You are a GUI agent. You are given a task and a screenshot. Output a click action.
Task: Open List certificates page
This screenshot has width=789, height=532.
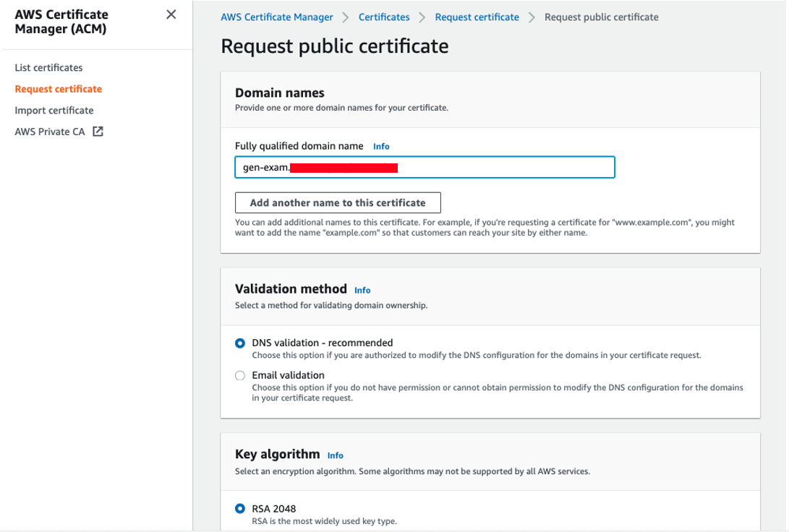(48, 67)
